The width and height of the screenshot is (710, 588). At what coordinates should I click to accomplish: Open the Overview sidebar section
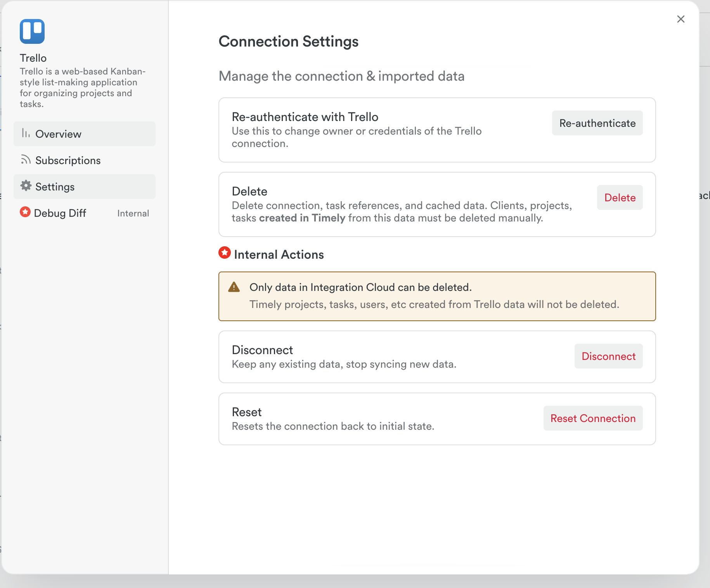click(x=58, y=134)
